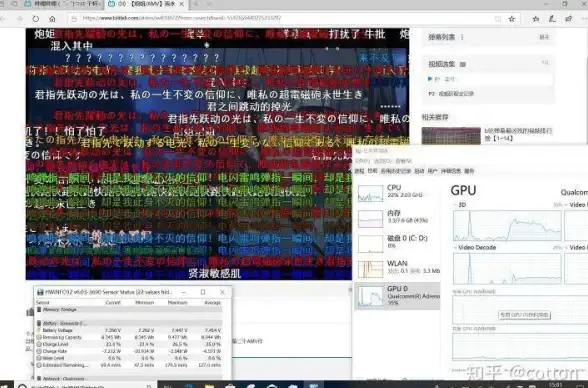Select the Charge Rate sensor row
This screenshot has width=588, height=388.
pyautogui.click(x=129, y=351)
